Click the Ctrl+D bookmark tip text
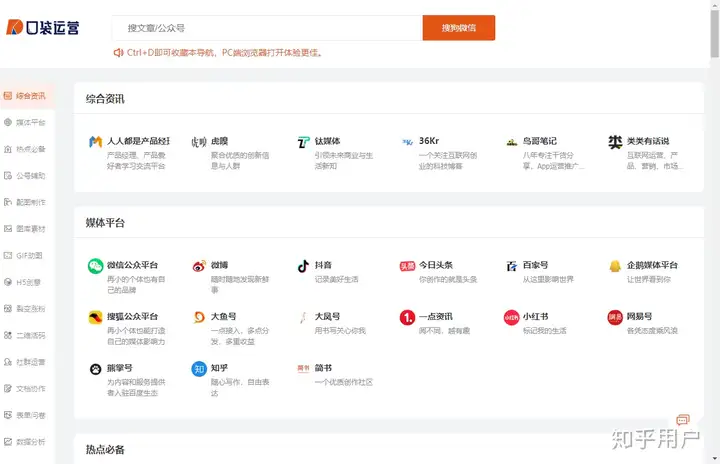Screen dimensions: 720x464 (225, 53)
